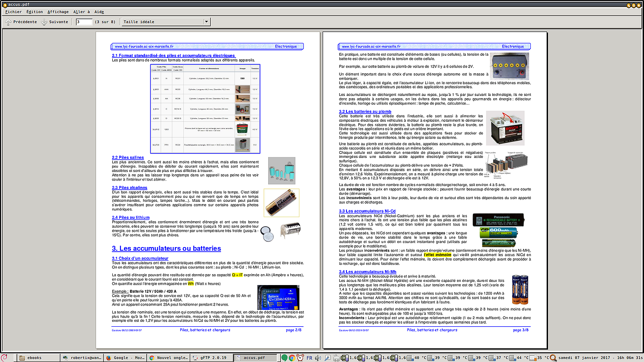Switch to Nouvel onglet Chrome taskbar entry

[168, 357]
